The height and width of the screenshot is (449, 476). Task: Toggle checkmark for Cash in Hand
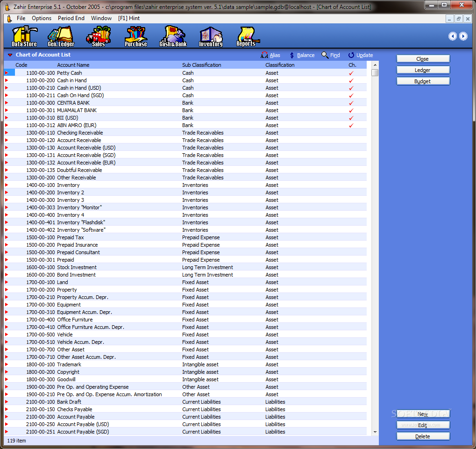pyautogui.click(x=351, y=80)
